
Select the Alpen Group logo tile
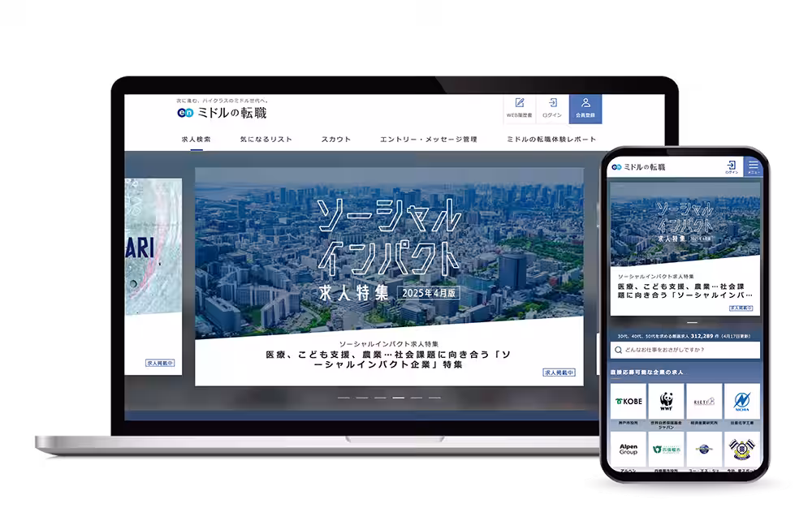[x=628, y=449]
